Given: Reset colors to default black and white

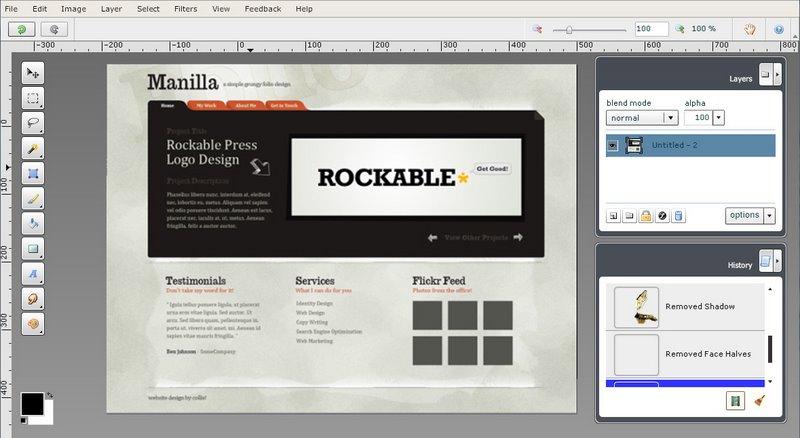Looking at the screenshot, I should tap(23, 421).
